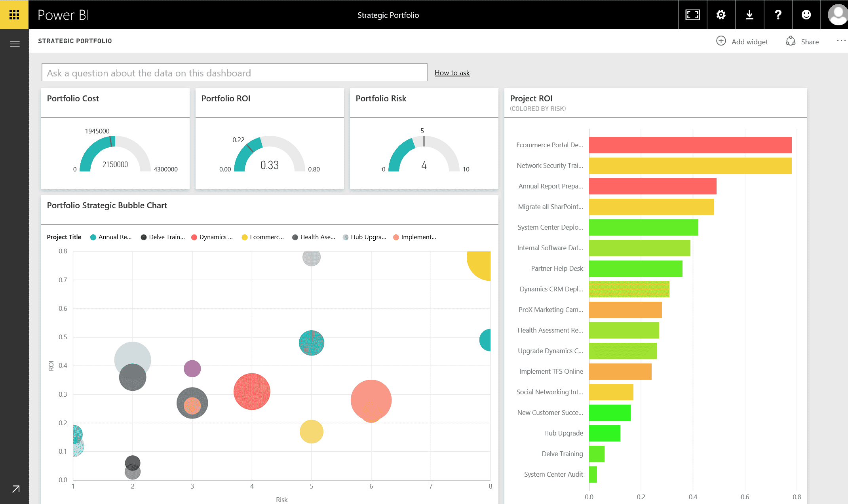Click the Share dashboard icon
The width and height of the screenshot is (848, 504).
(791, 41)
